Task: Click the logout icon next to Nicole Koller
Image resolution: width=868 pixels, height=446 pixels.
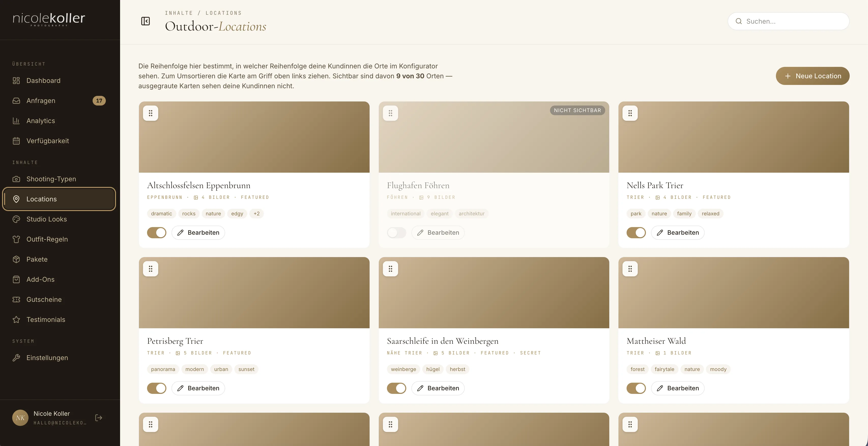Action: coord(98,418)
